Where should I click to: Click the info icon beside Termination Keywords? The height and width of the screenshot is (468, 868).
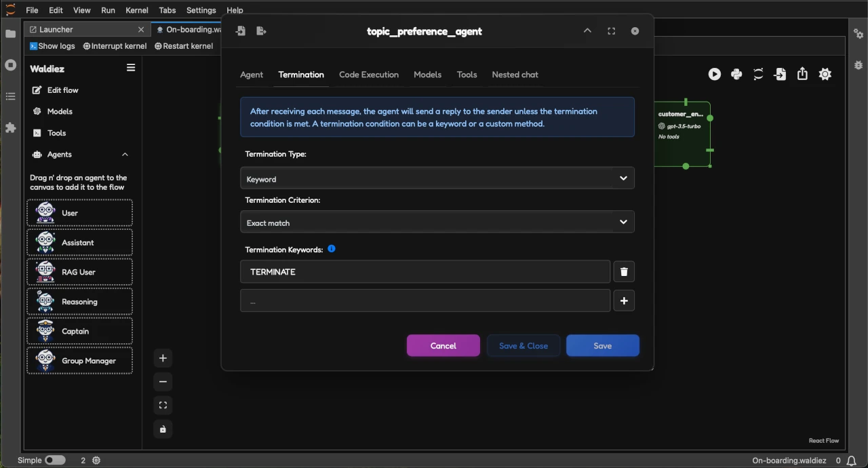(x=332, y=249)
